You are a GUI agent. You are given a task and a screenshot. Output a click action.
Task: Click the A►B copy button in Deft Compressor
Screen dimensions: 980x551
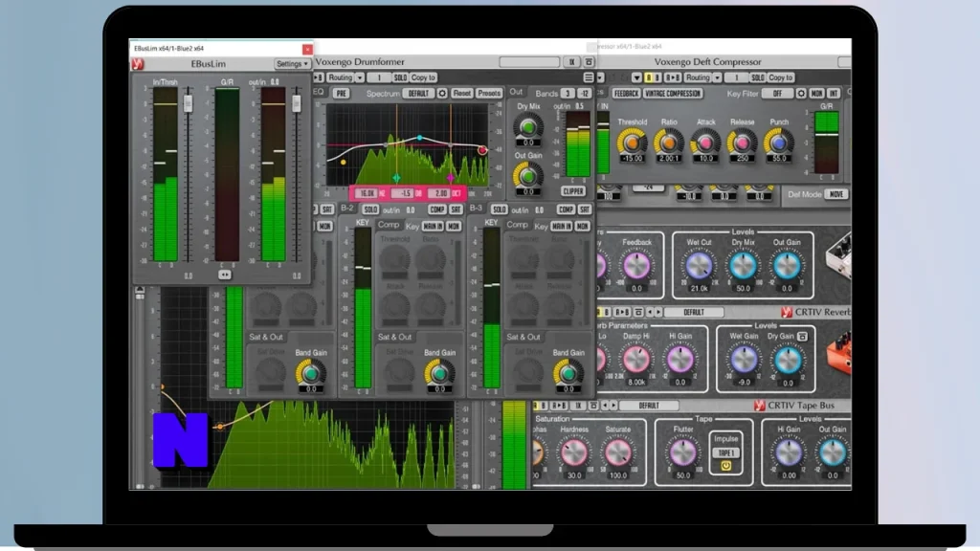(x=673, y=77)
